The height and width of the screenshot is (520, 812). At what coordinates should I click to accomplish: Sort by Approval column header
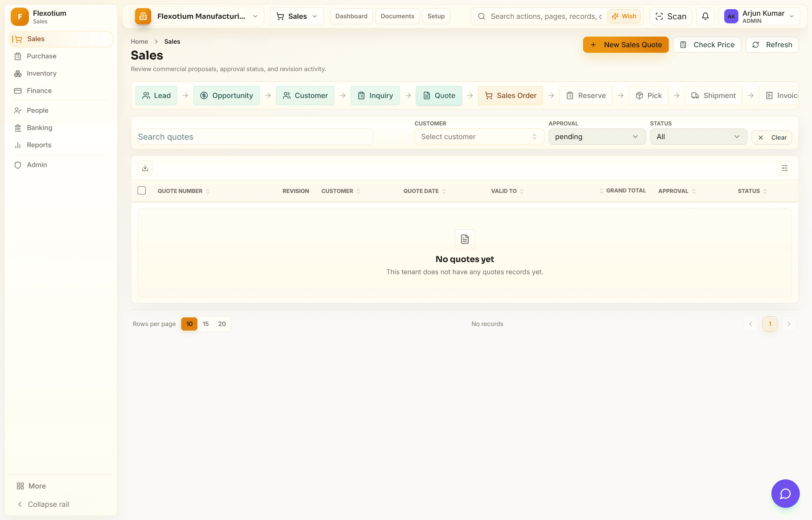[677, 191]
